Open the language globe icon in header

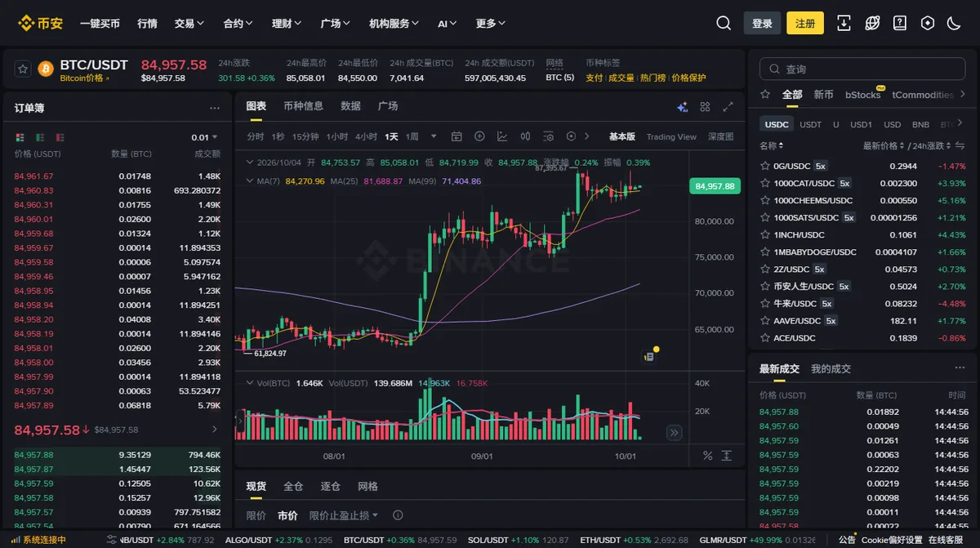872,23
